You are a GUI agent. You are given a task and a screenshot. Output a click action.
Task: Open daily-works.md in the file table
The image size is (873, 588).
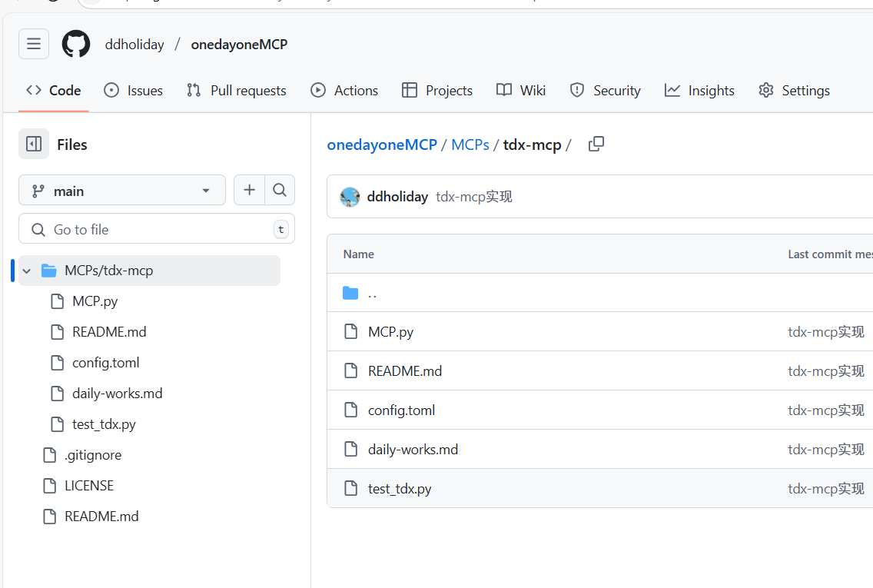coord(413,450)
